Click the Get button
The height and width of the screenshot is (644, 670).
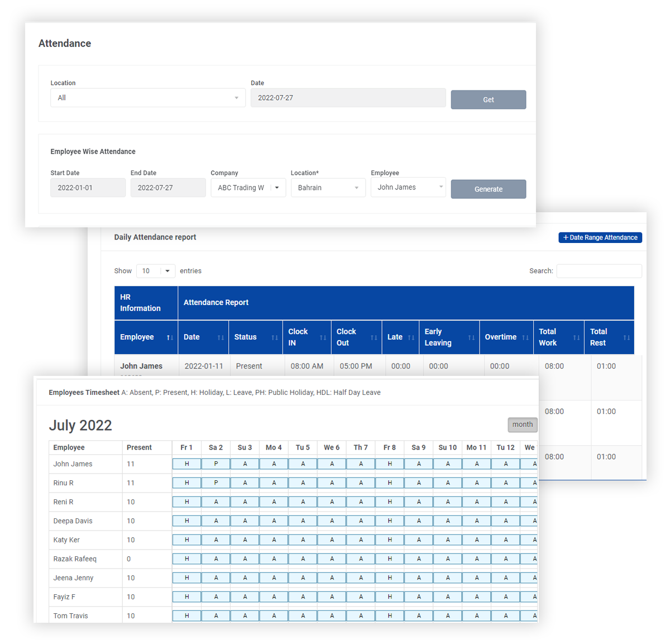[488, 99]
